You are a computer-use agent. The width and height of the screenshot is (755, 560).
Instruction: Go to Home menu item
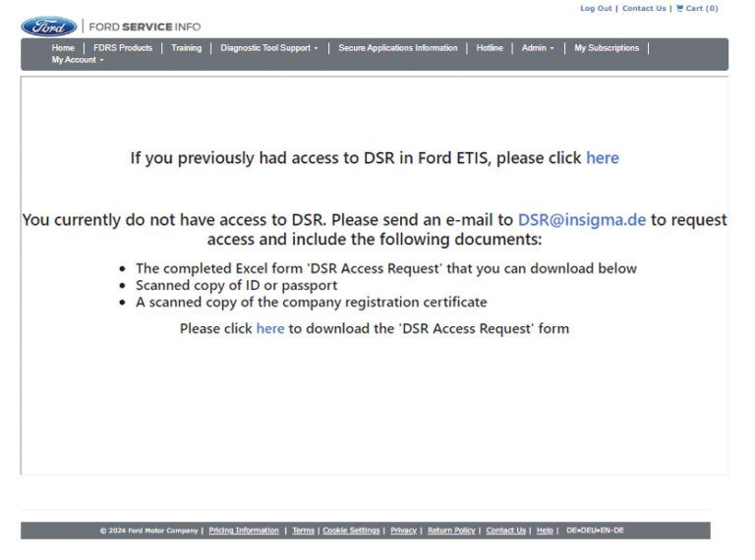pyautogui.click(x=63, y=48)
